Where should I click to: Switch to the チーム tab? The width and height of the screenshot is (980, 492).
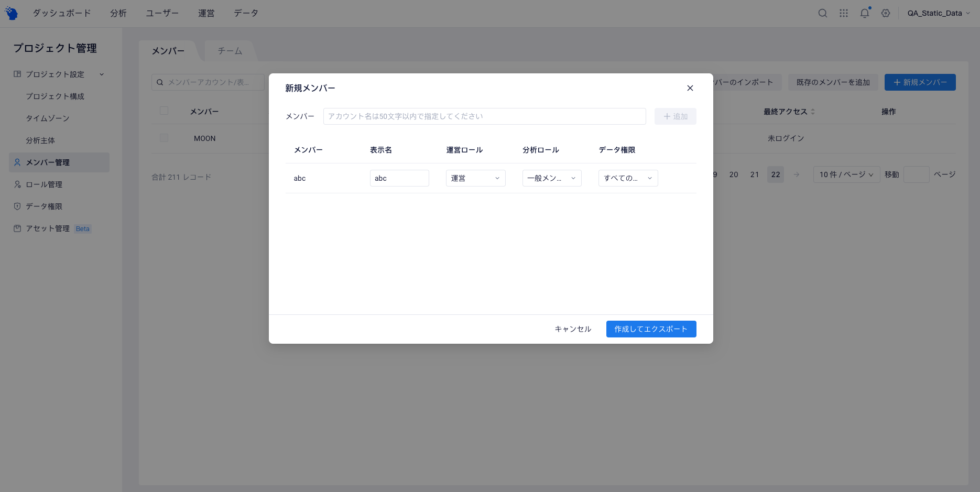pos(230,51)
